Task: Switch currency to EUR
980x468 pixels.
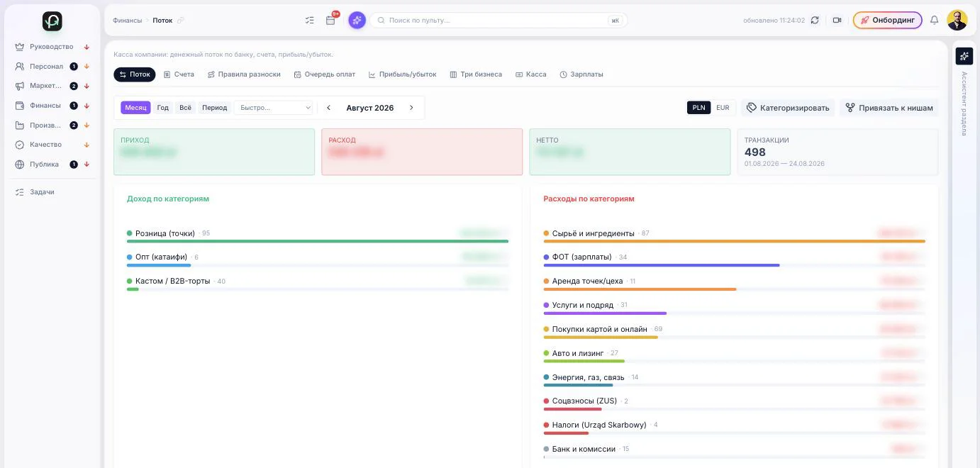Action: (x=723, y=108)
